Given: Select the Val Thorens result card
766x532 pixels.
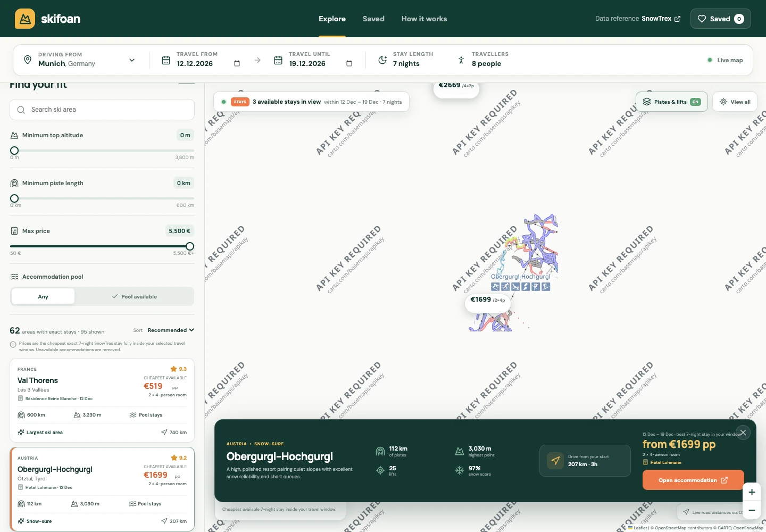Looking at the screenshot, I should pyautogui.click(x=102, y=400).
